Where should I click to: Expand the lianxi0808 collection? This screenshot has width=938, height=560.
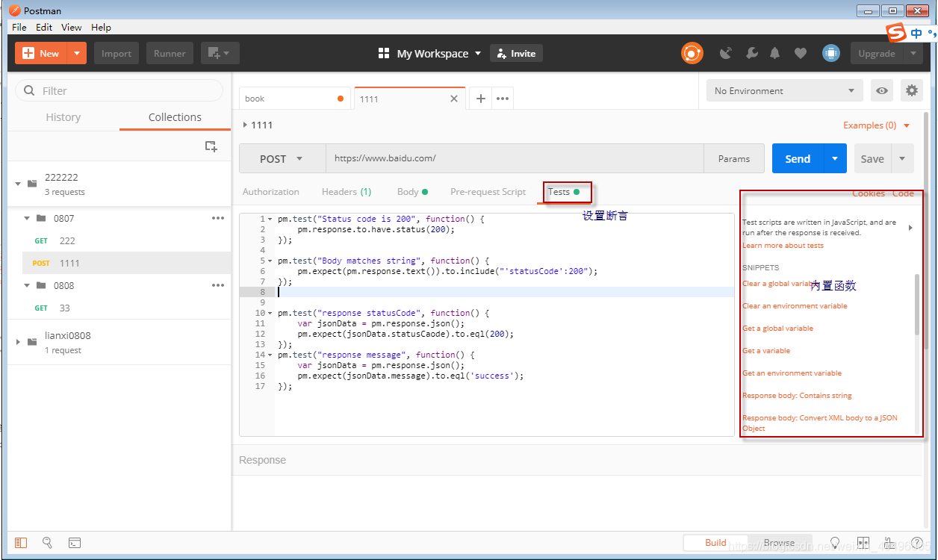(x=18, y=341)
